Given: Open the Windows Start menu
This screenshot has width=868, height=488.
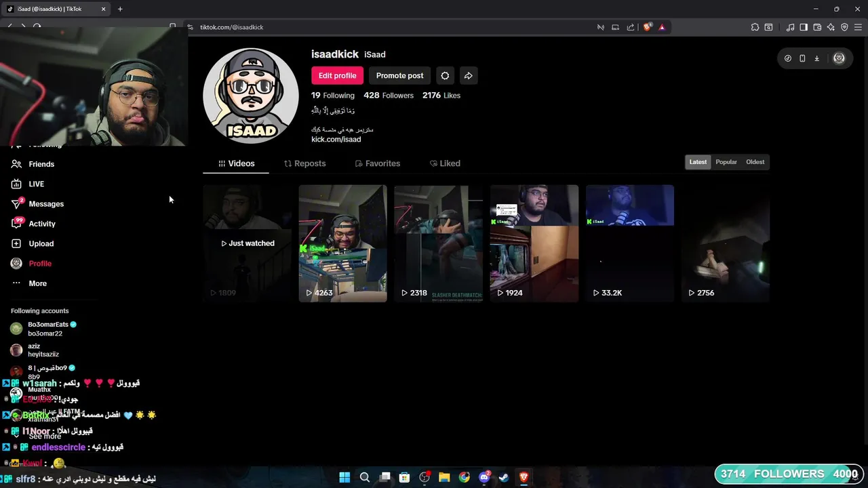Looking at the screenshot, I should 344,477.
